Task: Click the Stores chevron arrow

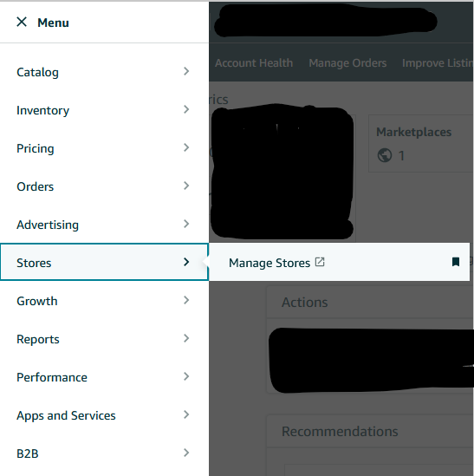Action: (186, 262)
